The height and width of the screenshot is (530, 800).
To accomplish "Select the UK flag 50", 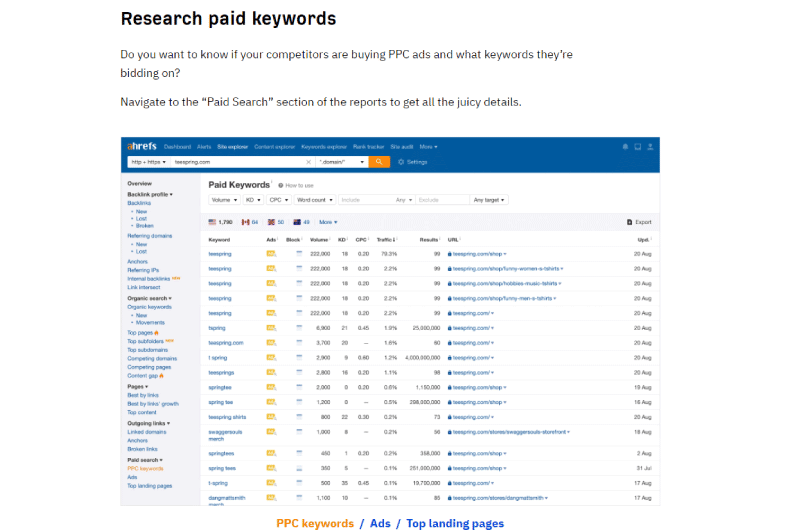I will [x=276, y=222].
